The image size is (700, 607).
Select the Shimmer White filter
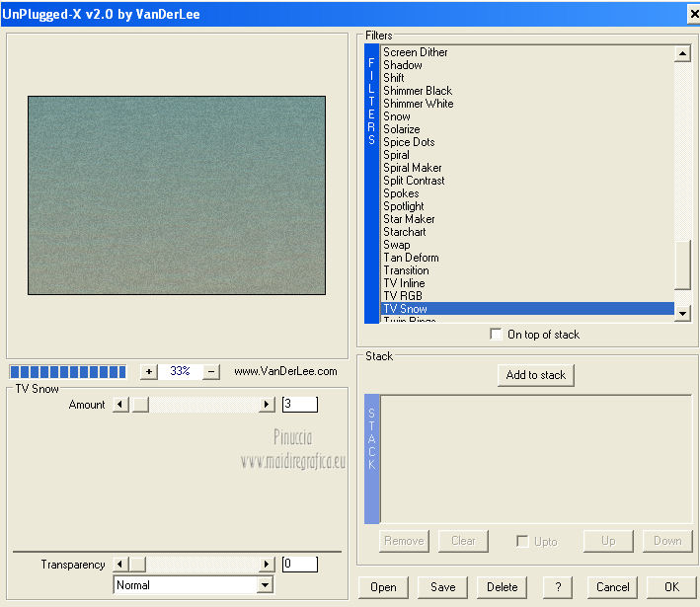[527, 104]
